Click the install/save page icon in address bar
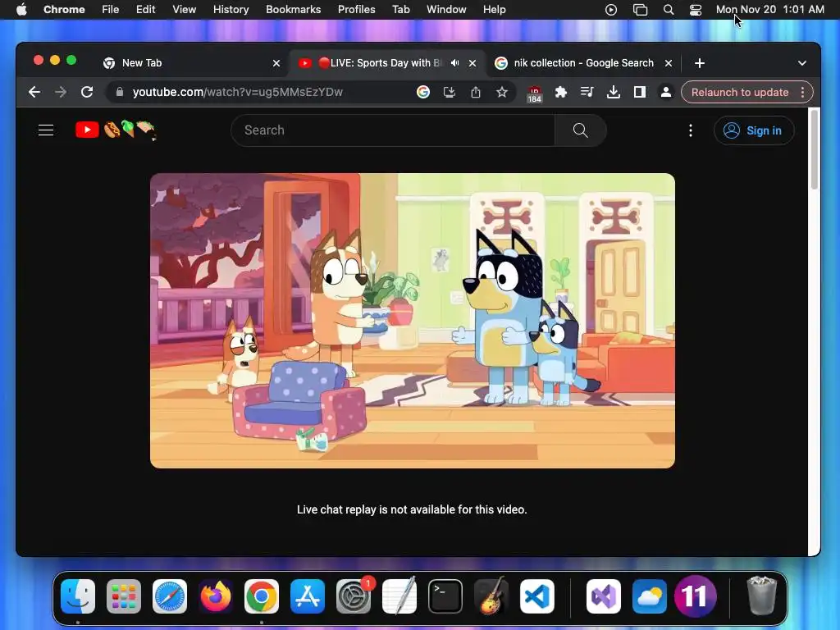This screenshot has height=630, width=840. [x=450, y=92]
